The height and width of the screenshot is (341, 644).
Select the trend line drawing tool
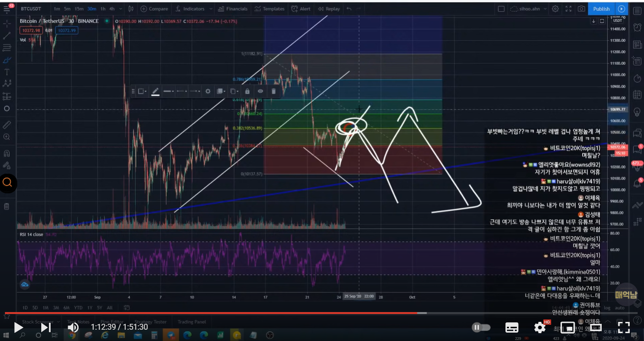point(7,35)
